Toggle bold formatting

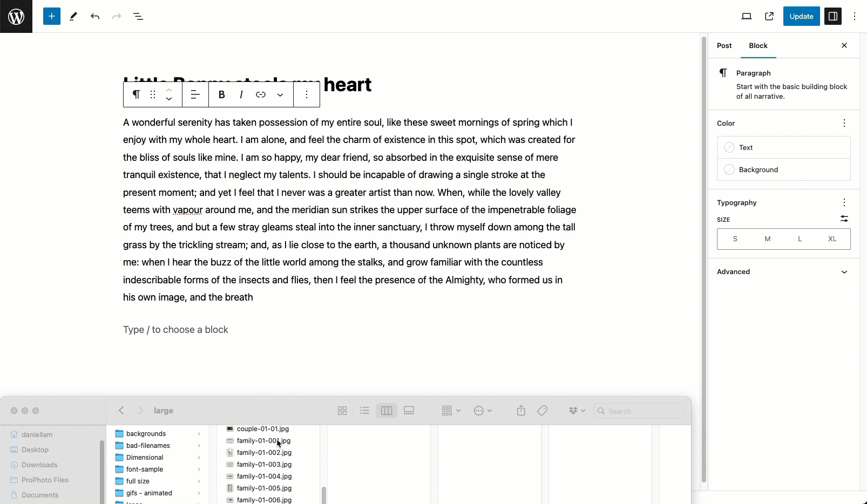222,94
